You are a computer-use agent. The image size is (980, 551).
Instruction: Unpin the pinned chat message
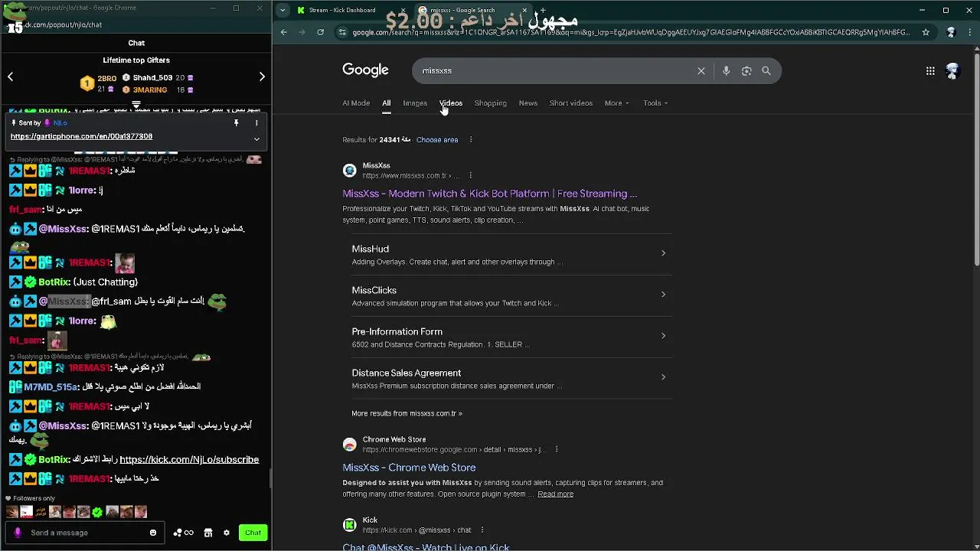click(x=237, y=122)
